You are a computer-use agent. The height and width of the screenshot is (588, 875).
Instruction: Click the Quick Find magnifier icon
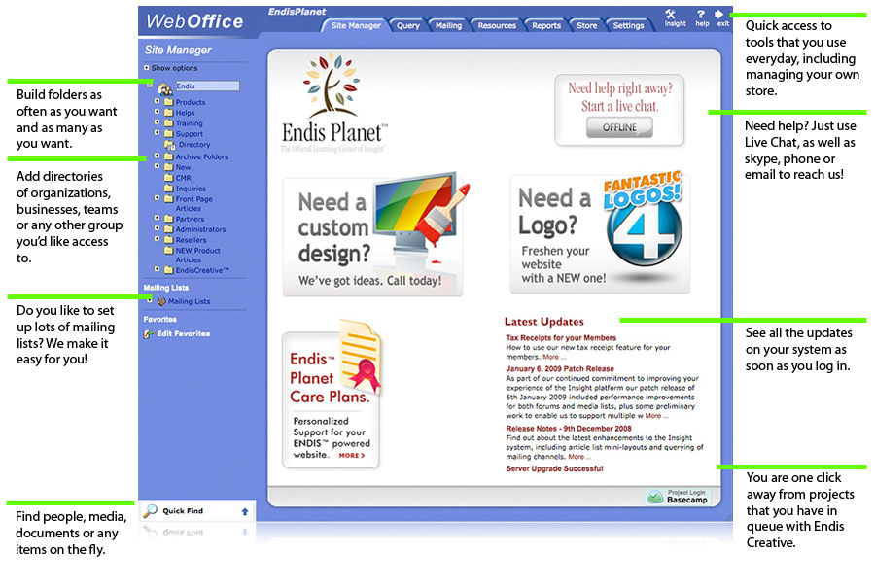[150, 510]
